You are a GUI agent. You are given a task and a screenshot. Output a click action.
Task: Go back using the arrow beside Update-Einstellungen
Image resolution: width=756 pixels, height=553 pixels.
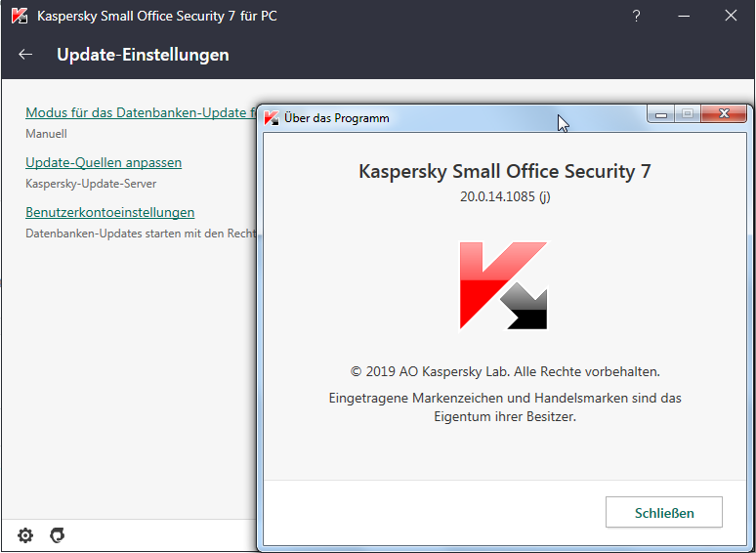(25, 55)
